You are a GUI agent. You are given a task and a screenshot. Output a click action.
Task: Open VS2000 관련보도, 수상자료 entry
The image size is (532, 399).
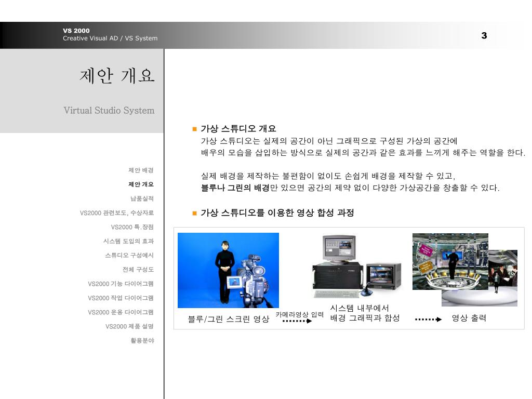coord(117,212)
